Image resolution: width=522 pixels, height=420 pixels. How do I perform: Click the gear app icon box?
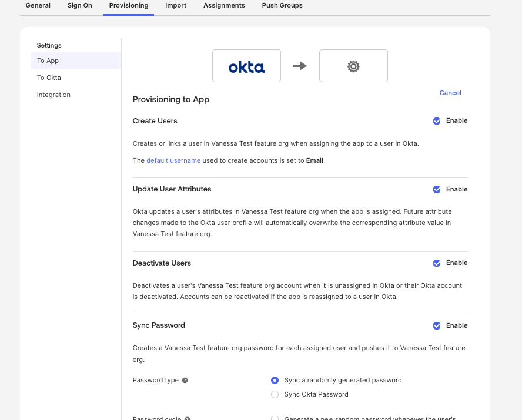pos(353,66)
